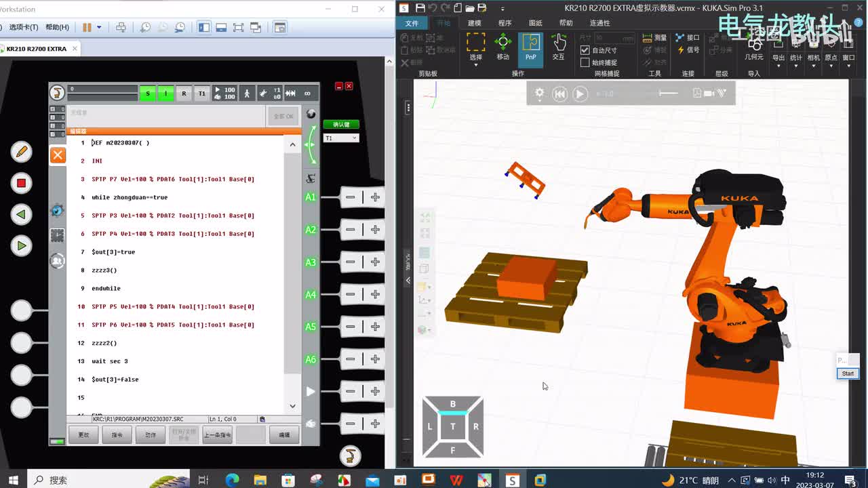Open the 测量 measure tool
Screen dimensions: 868x488
654,38
